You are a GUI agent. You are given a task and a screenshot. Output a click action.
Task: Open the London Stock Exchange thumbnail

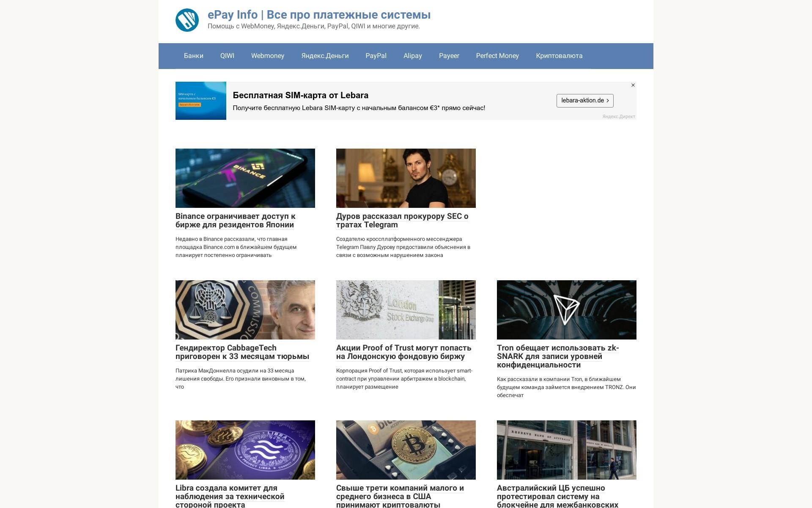(406, 310)
